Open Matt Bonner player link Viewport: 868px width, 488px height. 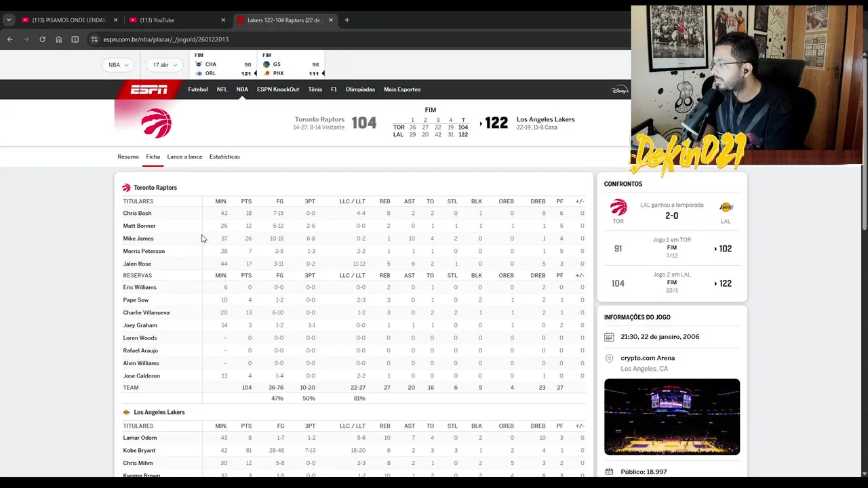(x=139, y=226)
